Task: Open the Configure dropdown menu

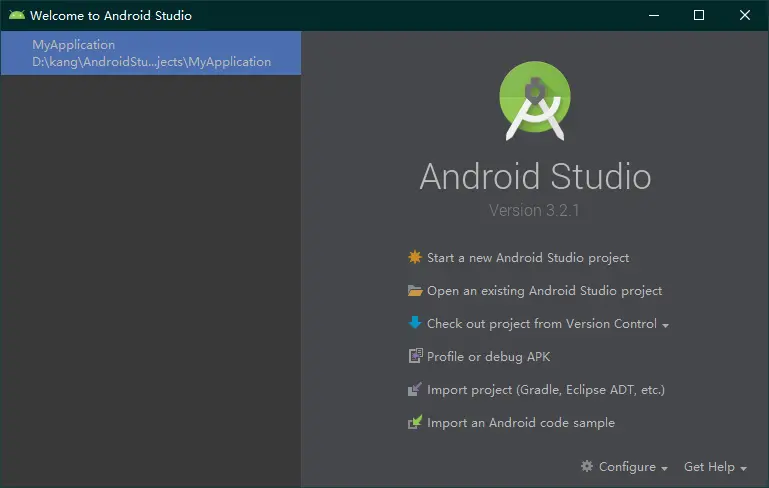Action: 633,466
